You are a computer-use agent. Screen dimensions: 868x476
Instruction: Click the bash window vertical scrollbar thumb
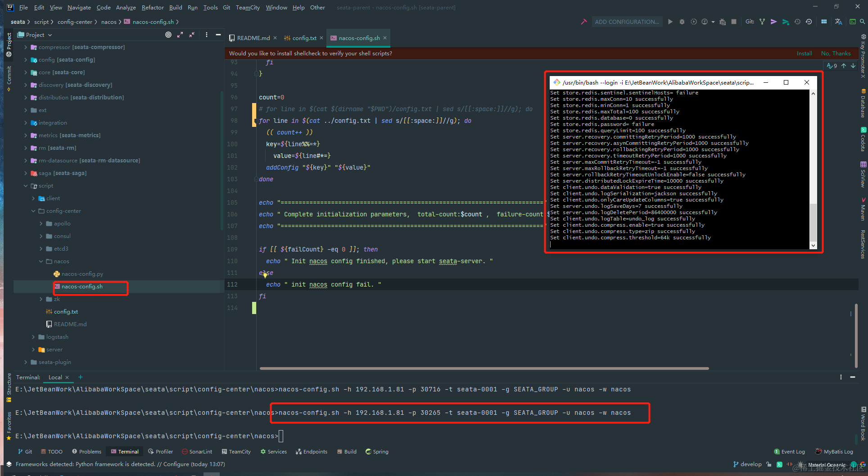pos(813,222)
